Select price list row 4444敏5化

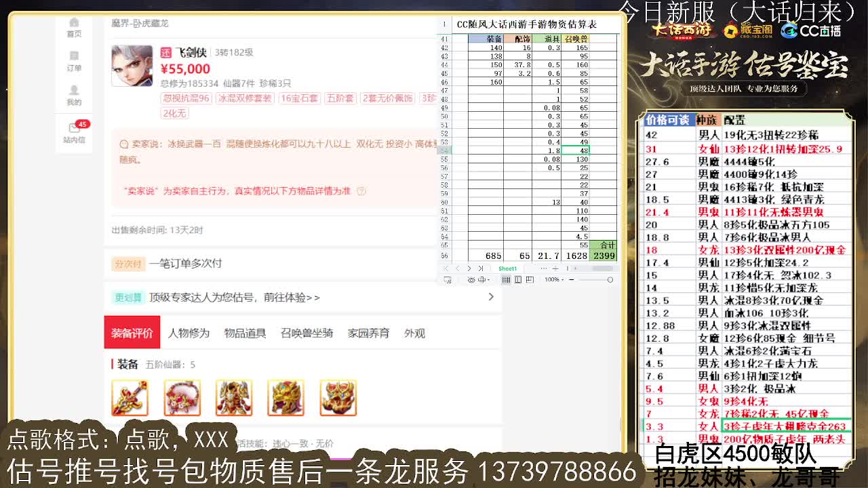coord(747,161)
